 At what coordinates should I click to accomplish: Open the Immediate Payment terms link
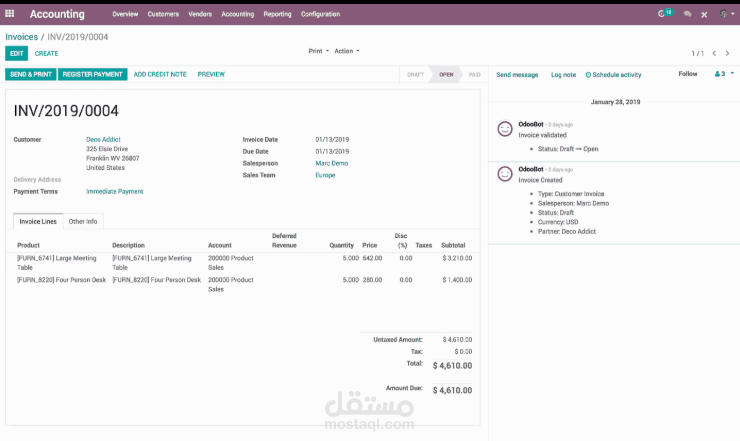115,191
